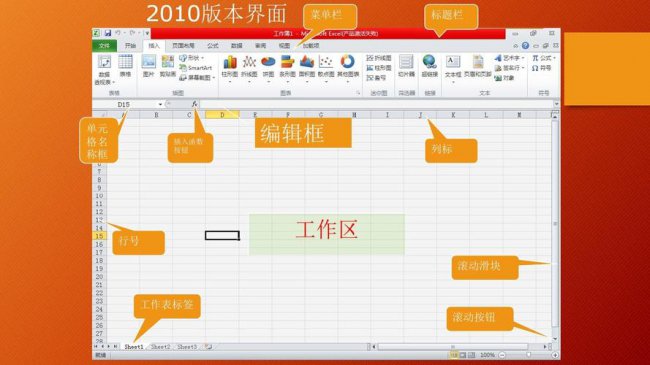Insert a slicer with 切片器 icon
650x365 pixels.
[406, 66]
